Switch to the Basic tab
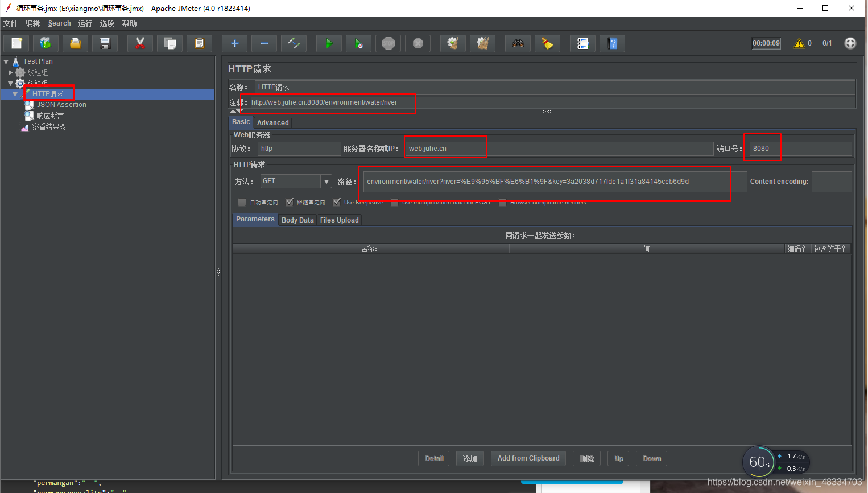 (241, 122)
